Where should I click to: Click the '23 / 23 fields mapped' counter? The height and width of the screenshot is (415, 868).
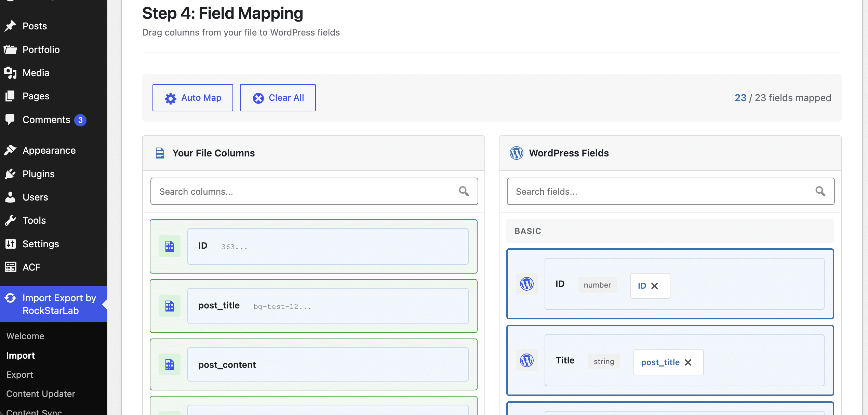click(x=783, y=98)
